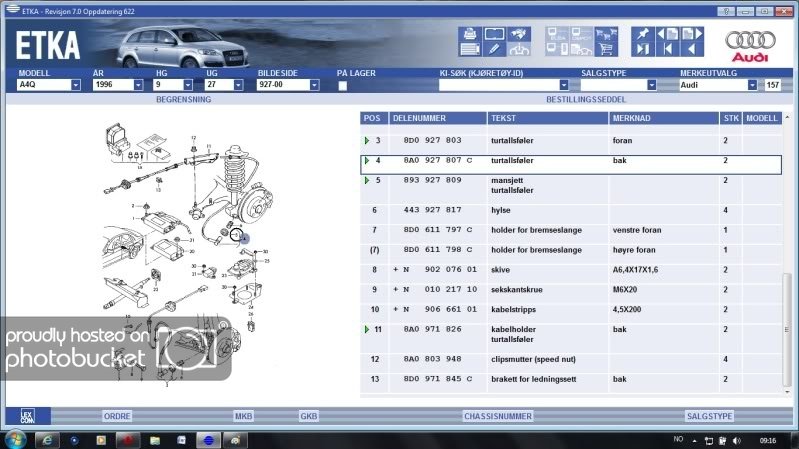Viewport: 799px width, 449px height.
Task: Toggle the På lager checkbox
Action: point(343,86)
